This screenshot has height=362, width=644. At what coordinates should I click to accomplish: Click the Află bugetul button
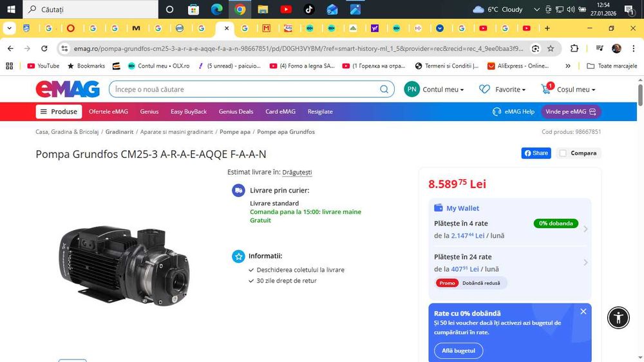point(459,350)
